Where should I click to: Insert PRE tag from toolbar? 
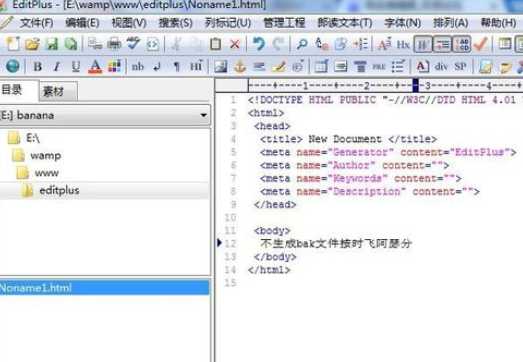[379, 67]
